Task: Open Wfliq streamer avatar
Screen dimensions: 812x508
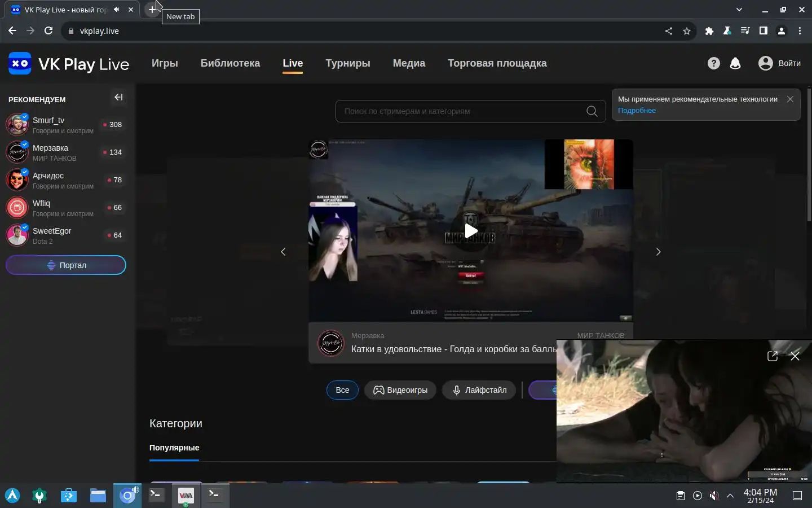Action: (17, 207)
